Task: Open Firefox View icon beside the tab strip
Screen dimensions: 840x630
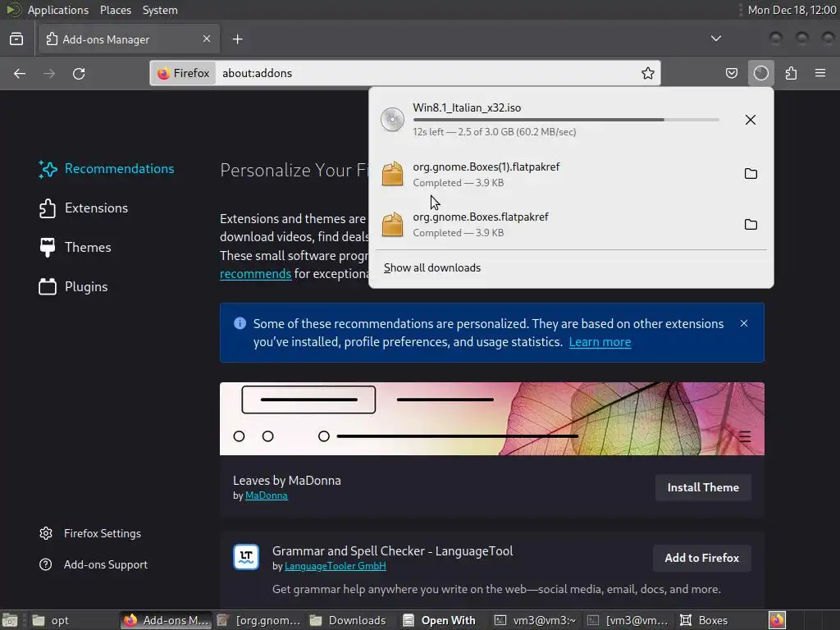Action: coord(16,39)
